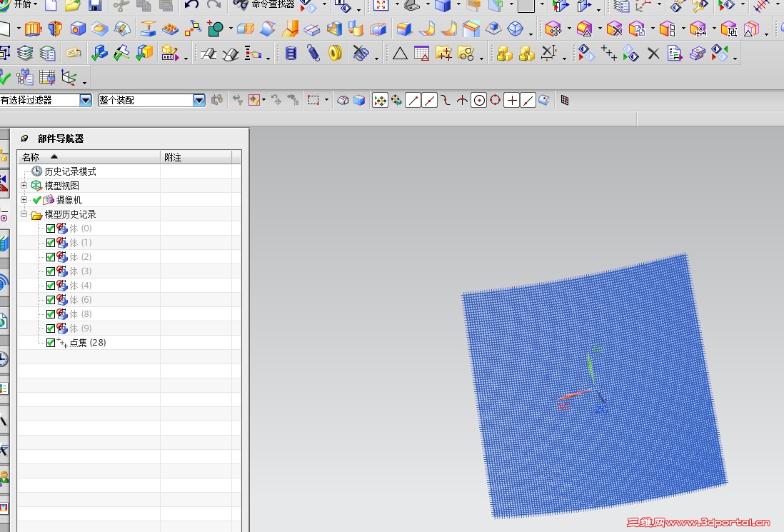Click the Redo arrow icon

pos(214,6)
